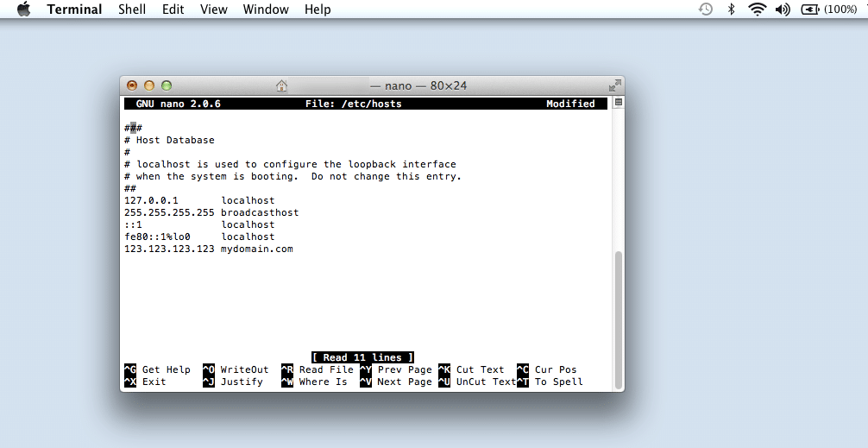Click the volume speaker icon
868x448 pixels.
tap(783, 9)
